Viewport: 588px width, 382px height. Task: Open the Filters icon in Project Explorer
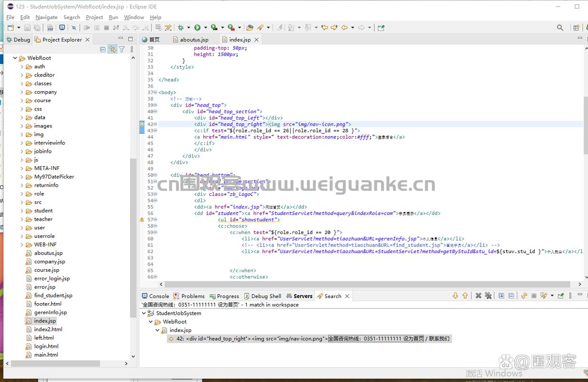tap(123, 49)
